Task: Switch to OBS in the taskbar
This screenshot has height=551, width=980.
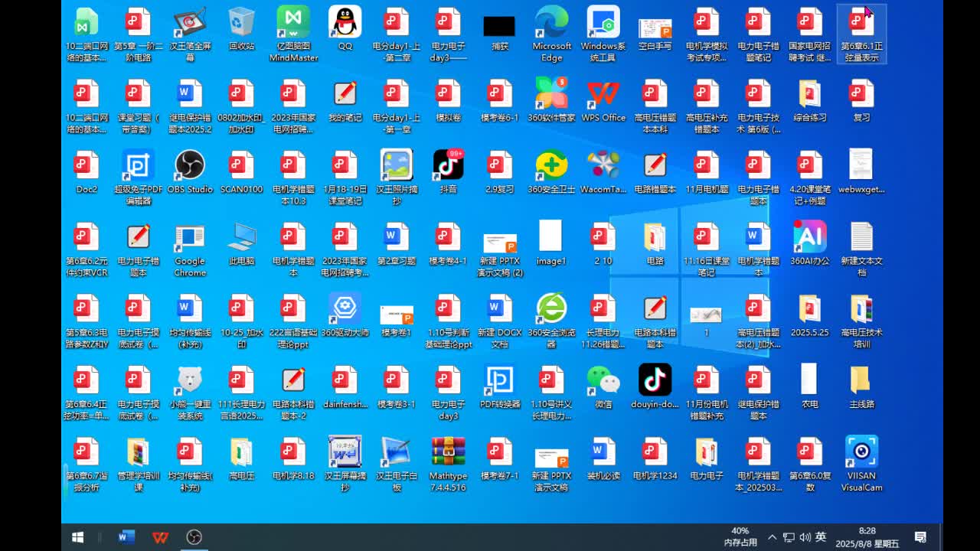Action: [194, 537]
